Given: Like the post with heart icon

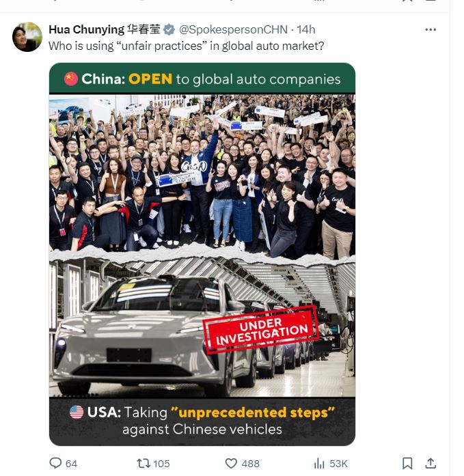Looking at the screenshot, I should pyautogui.click(x=231, y=463).
